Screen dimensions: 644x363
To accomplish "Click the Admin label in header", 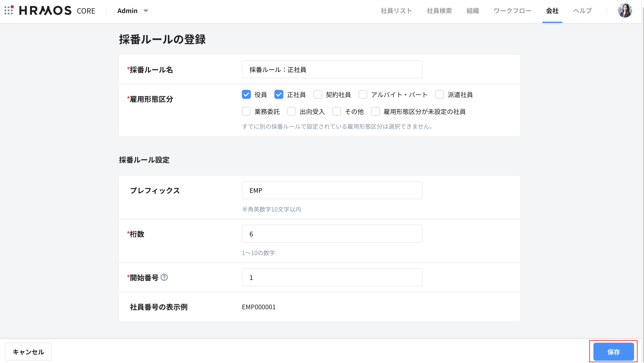I will (127, 11).
